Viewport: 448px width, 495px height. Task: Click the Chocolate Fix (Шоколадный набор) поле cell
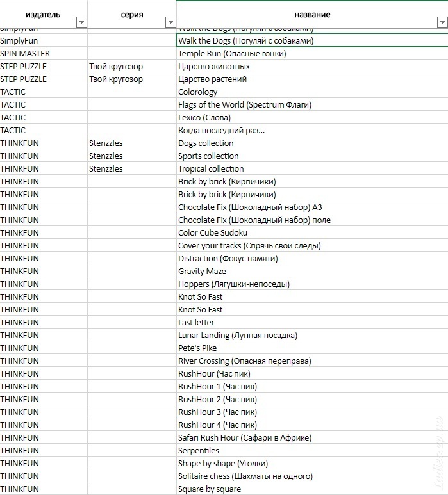312,220
